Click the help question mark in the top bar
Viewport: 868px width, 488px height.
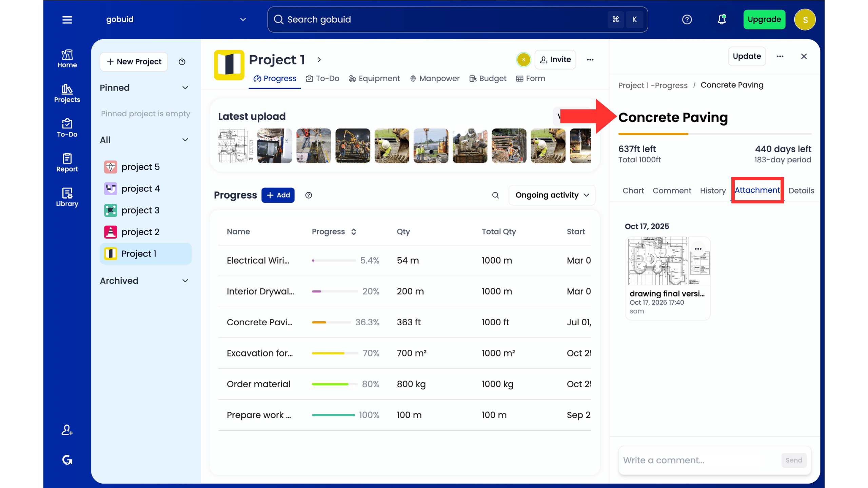tap(687, 20)
